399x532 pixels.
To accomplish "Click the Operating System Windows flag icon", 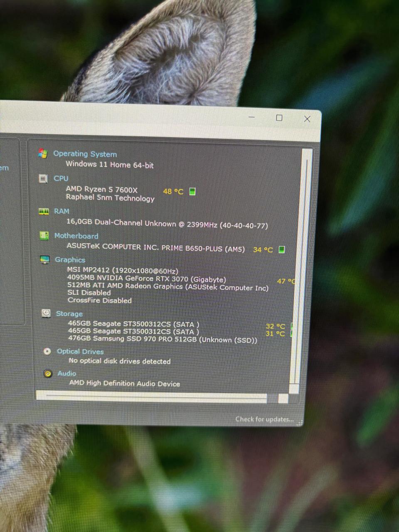I will click(x=42, y=153).
